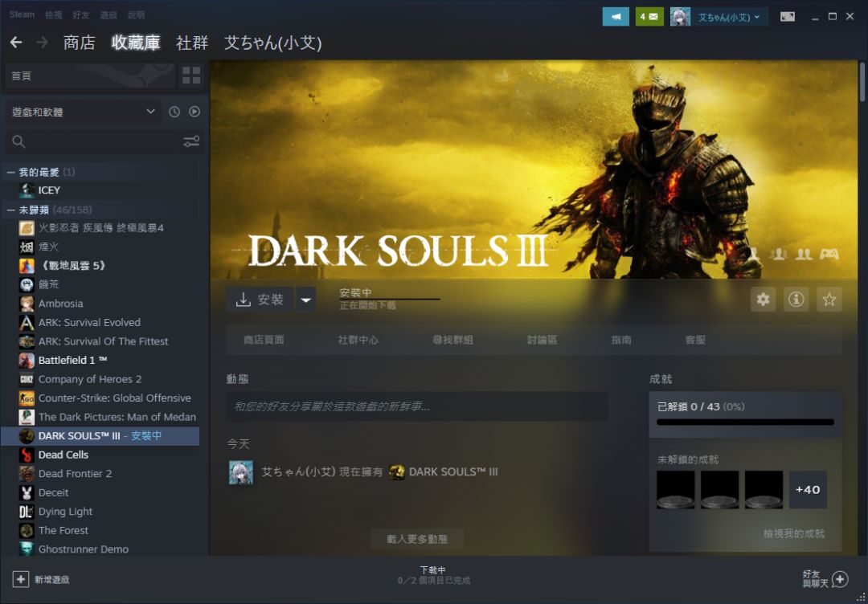Click the activity share text field
The image size is (868, 604).
click(417, 406)
